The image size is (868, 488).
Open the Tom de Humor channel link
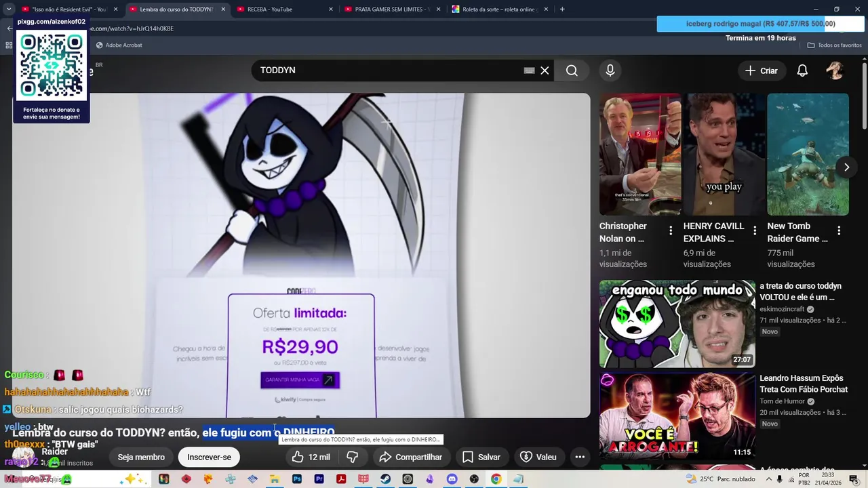782,401
